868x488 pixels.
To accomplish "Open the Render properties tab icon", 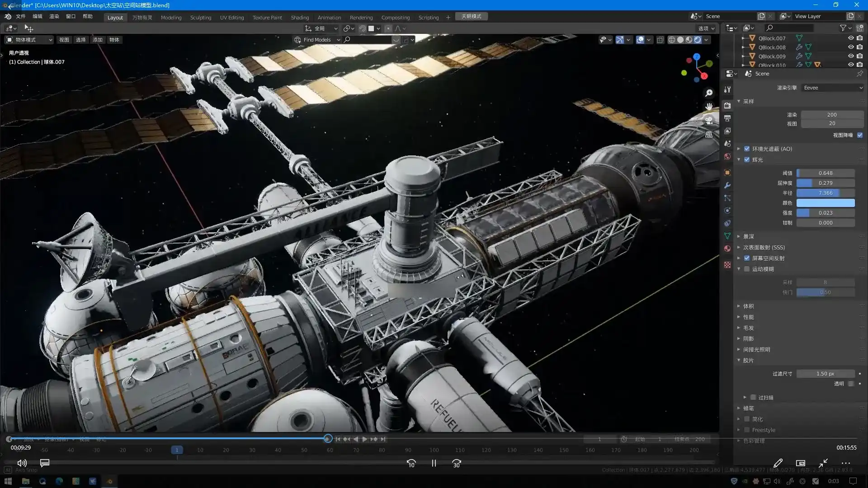I will point(727,105).
